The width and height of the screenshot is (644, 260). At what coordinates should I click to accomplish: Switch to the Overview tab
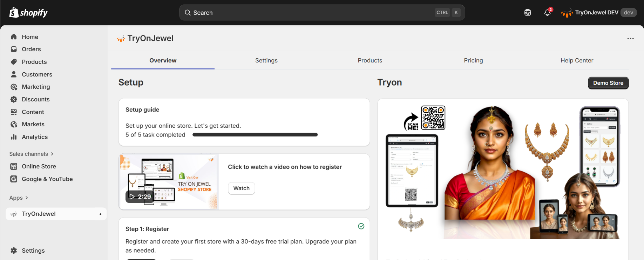163,60
